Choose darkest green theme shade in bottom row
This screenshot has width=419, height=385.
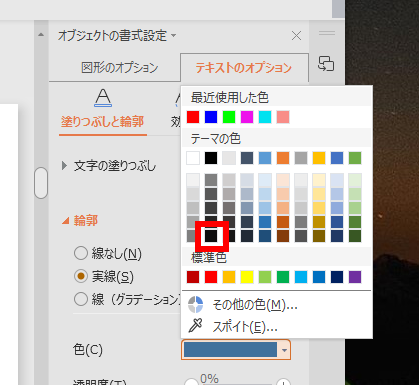coord(355,236)
